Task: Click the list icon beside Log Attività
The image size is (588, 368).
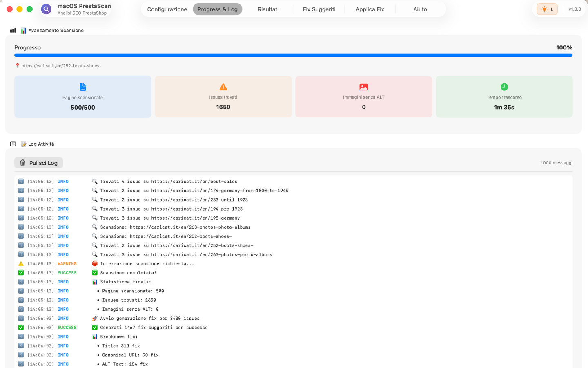Action: pos(13,144)
